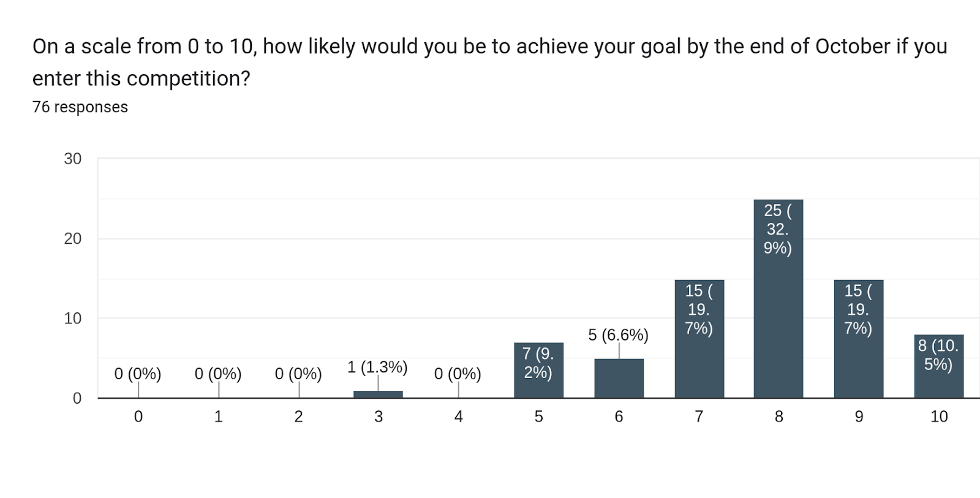The image size is (980, 498).
Task: Click the '7 (9.2%)' data label
Action: [x=538, y=363]
